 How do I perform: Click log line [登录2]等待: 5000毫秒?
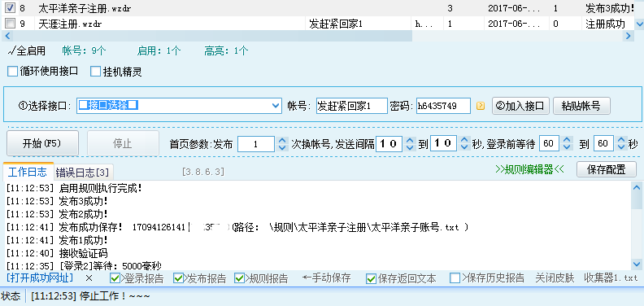click(85, 265)
